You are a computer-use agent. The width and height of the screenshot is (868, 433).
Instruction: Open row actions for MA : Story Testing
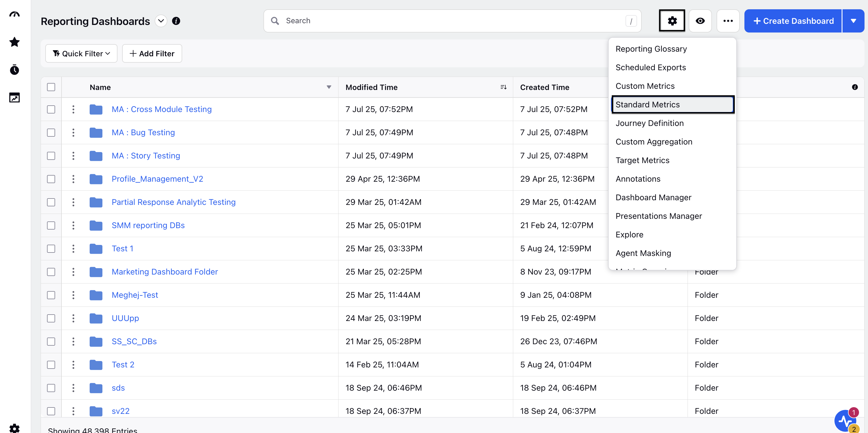click(x=73, y=156)
